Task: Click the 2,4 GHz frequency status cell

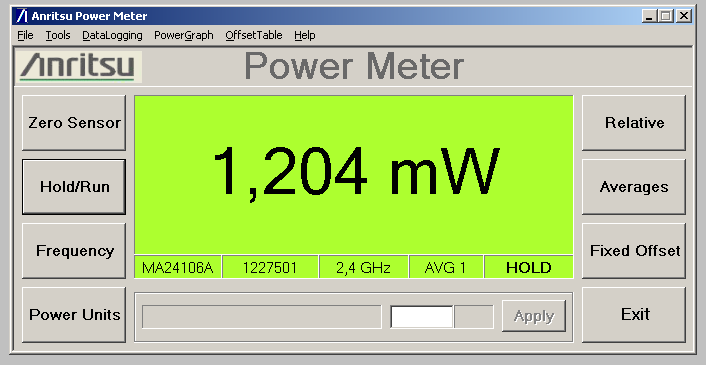Action: pos(363,267)
